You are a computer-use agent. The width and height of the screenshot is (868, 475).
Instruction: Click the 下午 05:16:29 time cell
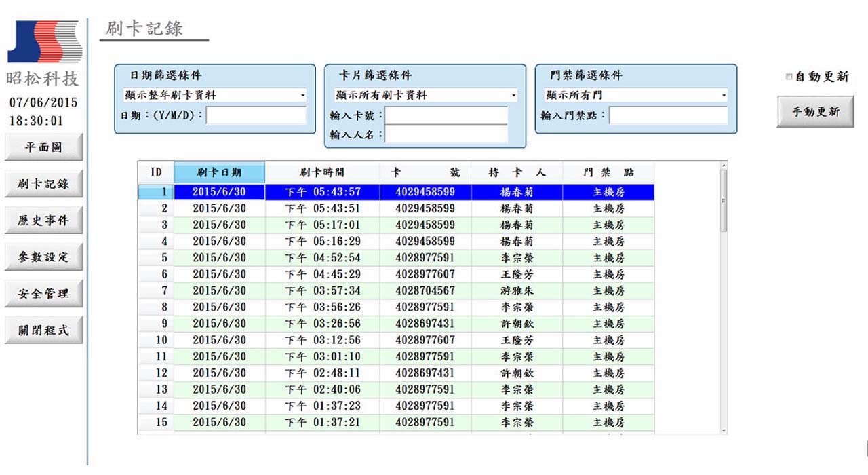322,242
